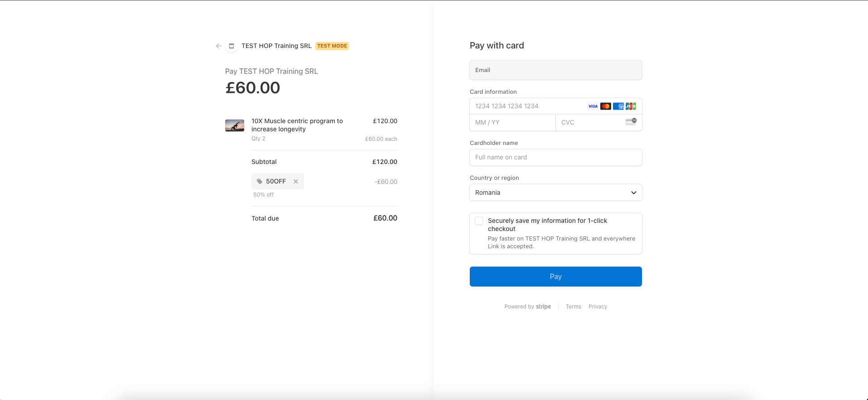Open the Terms link
The width and height of the screenshot is (868, 400).
tap(573, 307)
